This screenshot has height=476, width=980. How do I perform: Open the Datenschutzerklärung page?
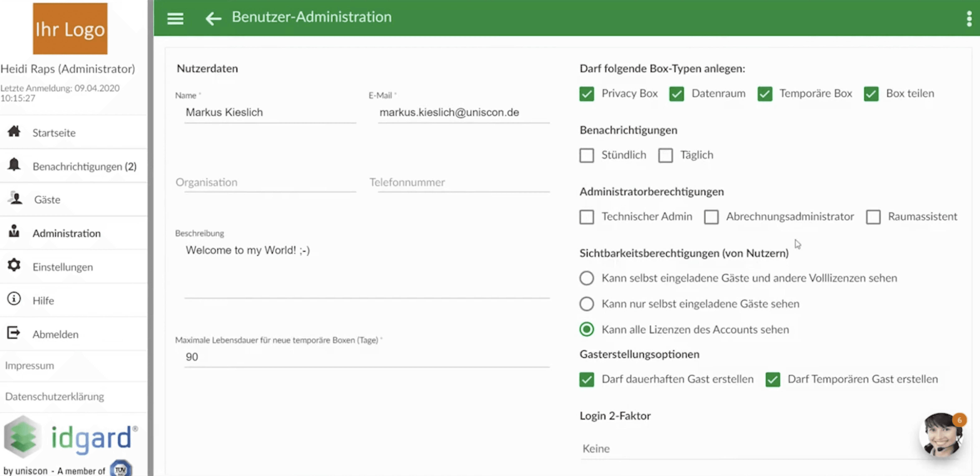pos(54,396)
